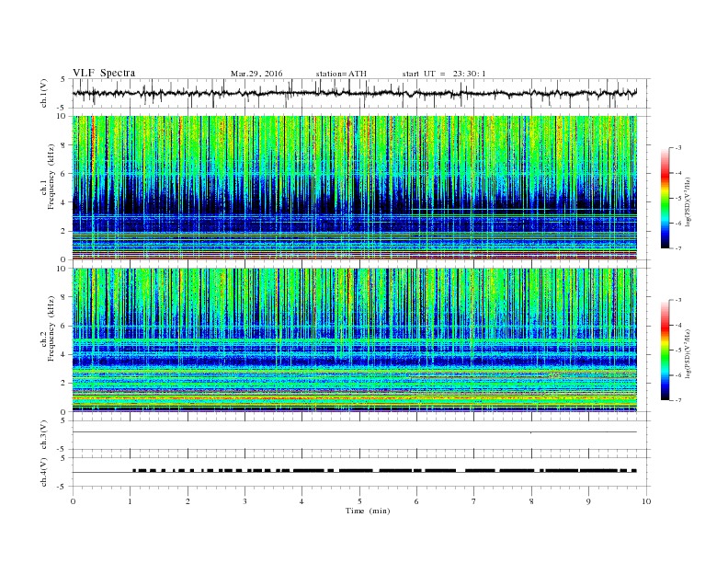
Task: Click the ch.2 spectrogram color scale bar
Action: coord(665,350)
